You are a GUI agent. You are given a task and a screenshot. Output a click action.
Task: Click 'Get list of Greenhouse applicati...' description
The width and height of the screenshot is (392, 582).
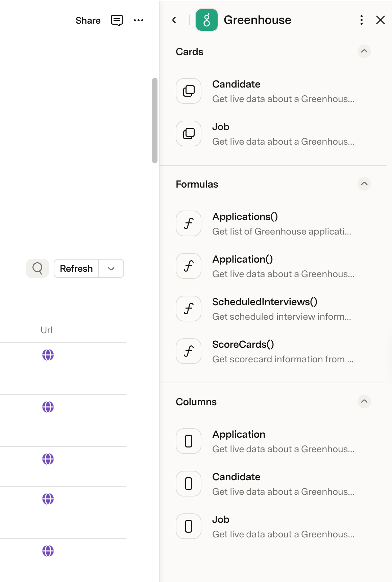[x=281, y=232]
